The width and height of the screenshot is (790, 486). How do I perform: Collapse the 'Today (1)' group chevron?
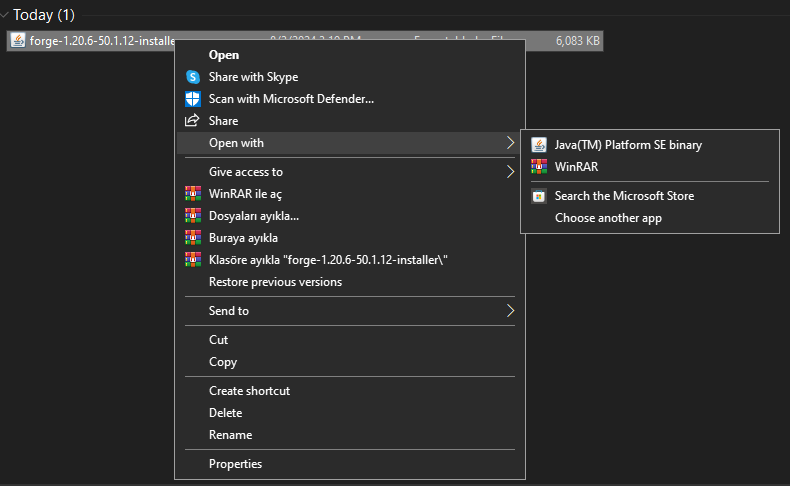(x=6, y=15)
